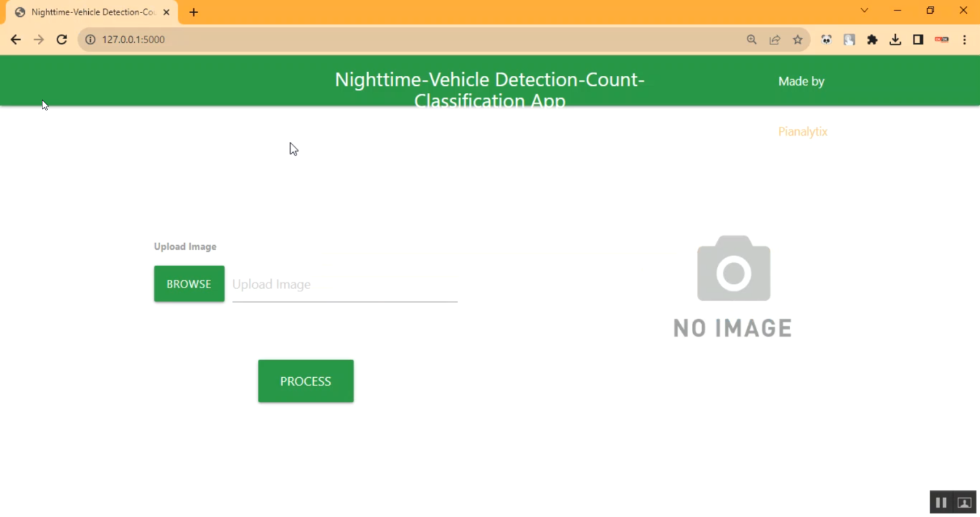Click the NO IMAGE camera placeholder
This screenshot has height=517, width=980.
733,287
